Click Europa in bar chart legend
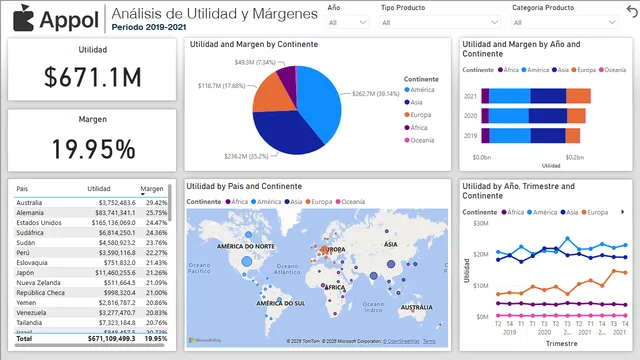 tap(584, 70)
